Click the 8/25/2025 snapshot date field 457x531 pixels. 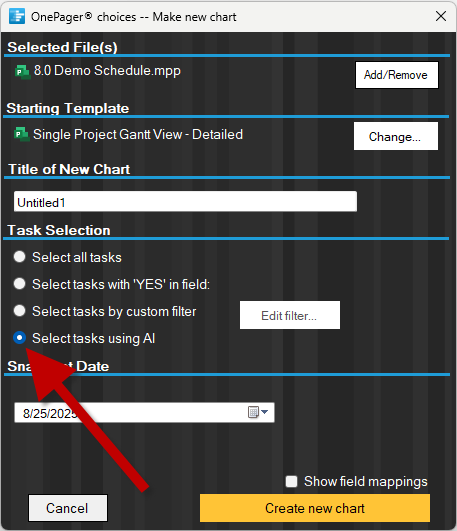[144, 412]
